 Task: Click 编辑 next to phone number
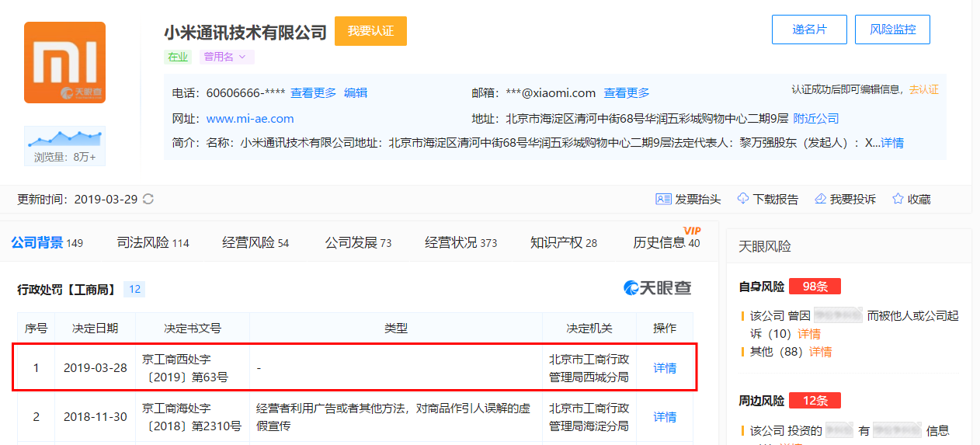(x=356, y=92)
